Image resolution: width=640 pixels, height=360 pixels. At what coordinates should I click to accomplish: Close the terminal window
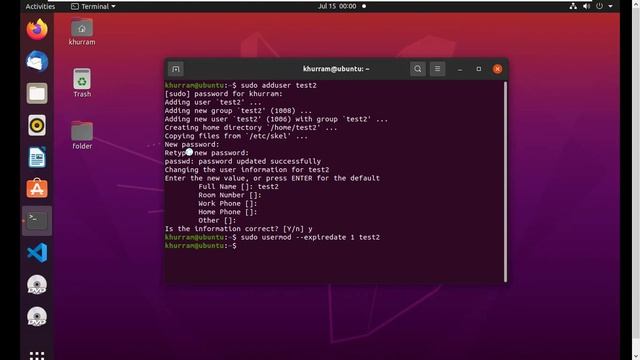(x=498, y=69)
